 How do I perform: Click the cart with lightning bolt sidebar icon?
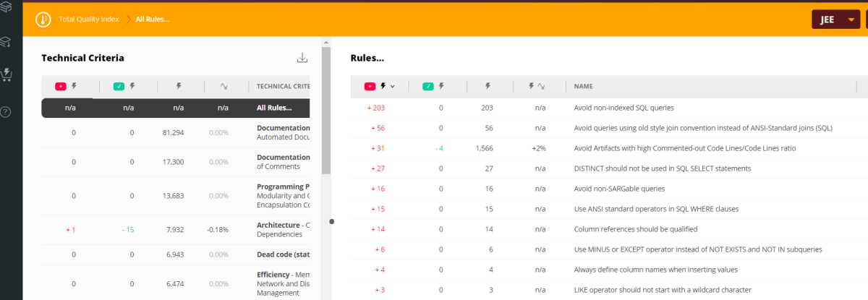point(7,74)
